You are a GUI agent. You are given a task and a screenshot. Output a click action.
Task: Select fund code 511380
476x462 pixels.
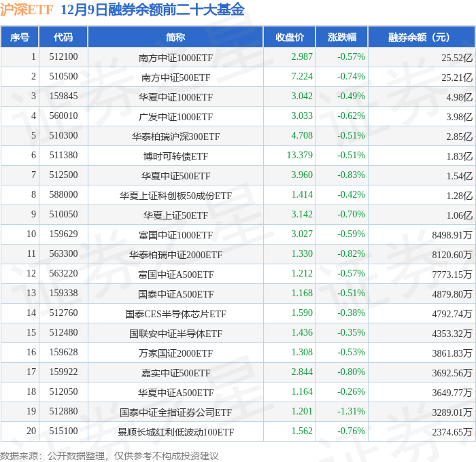click(63, 156)
